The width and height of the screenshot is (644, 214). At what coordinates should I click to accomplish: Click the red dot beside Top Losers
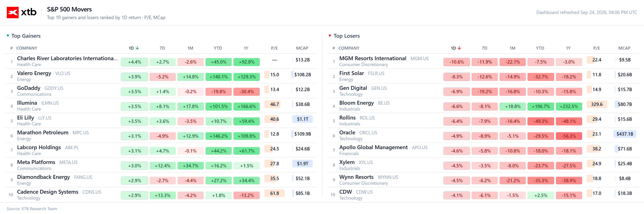(x=330, y=36)
